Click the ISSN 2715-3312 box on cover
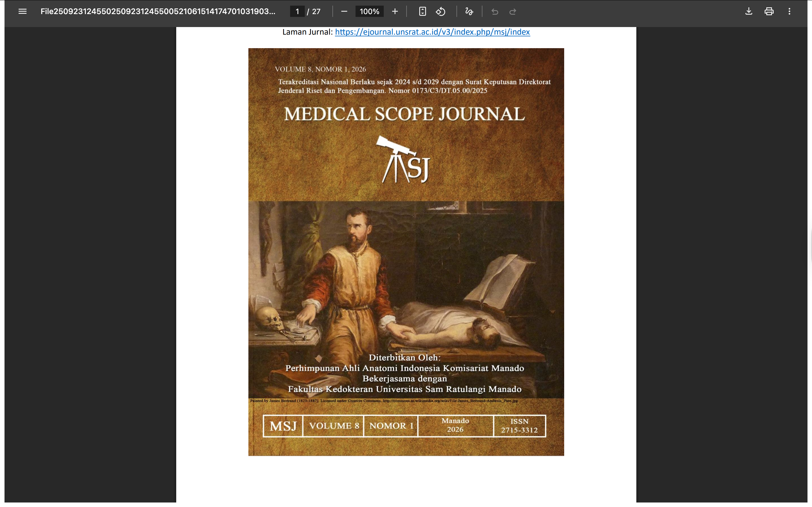 [x=519, y=426]
